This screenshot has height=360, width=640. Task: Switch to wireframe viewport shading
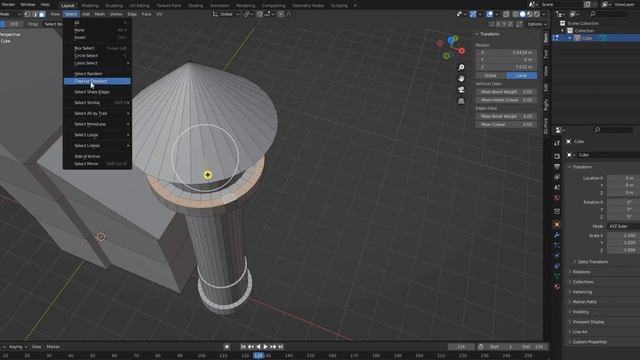pos(516,14)
